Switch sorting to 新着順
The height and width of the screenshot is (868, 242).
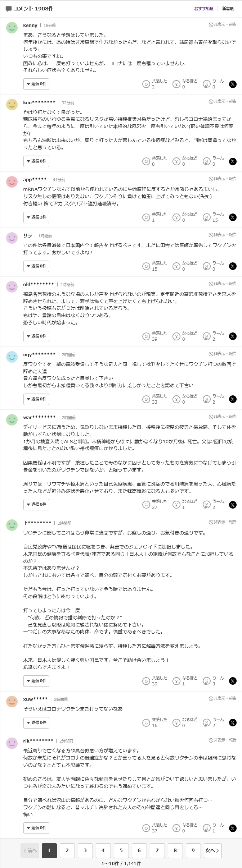click(x=228, y=9)
